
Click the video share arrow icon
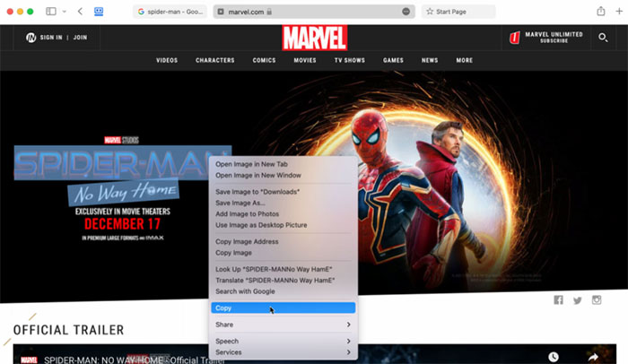[593, 357]
